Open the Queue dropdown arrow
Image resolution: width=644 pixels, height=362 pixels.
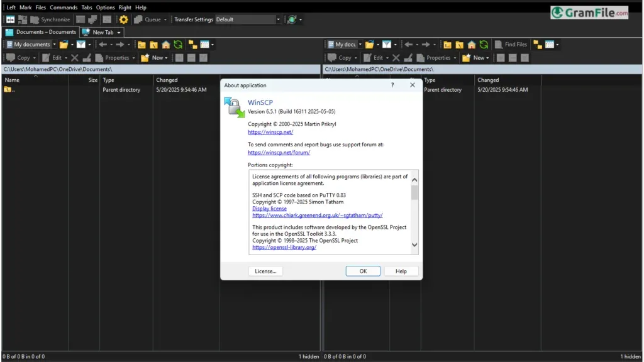point(165,19)
